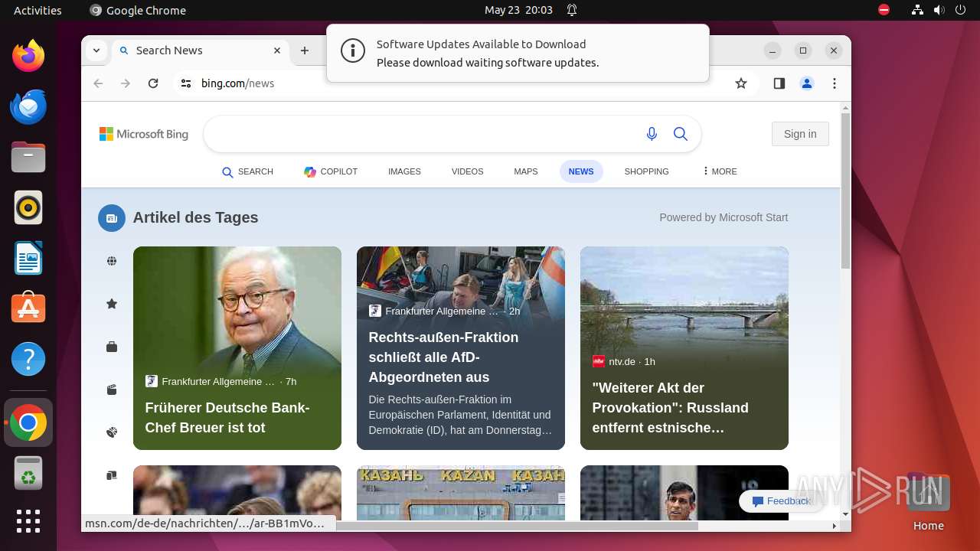
Task: Open KAZAN building news thumbnail
Action: click(461, 493)
